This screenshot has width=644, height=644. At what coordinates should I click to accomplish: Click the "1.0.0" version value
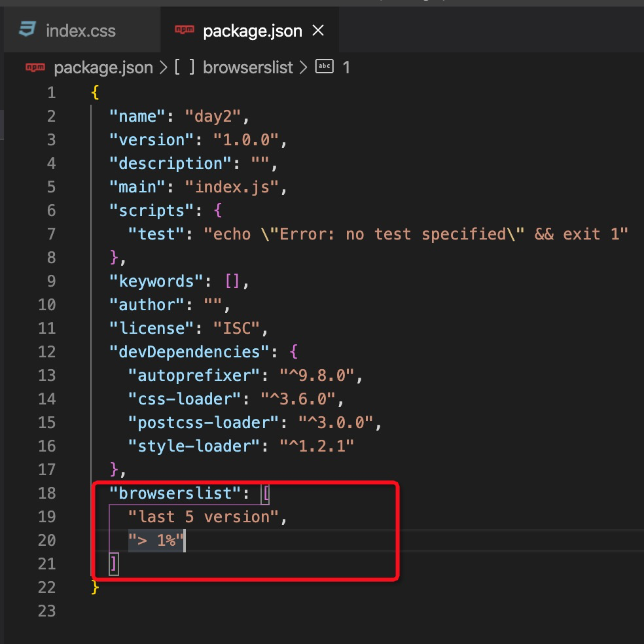[245, 140]
